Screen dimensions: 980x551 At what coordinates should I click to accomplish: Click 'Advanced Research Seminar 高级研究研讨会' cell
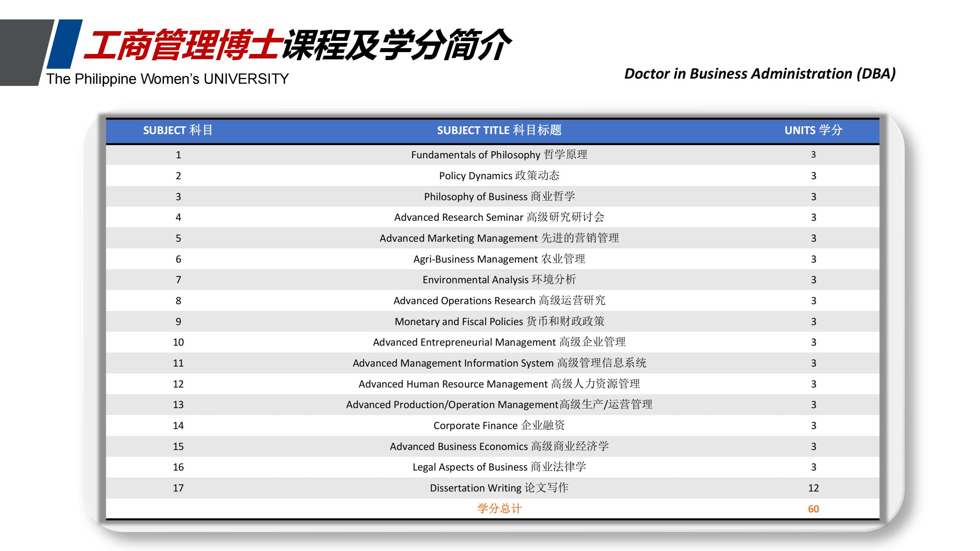(x=499, y=217)
